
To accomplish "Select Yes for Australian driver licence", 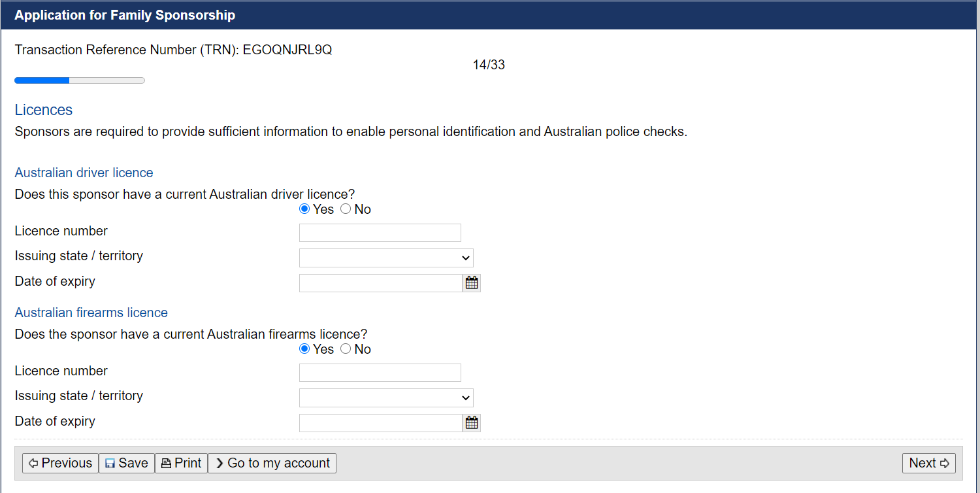I will pos(304,209).
